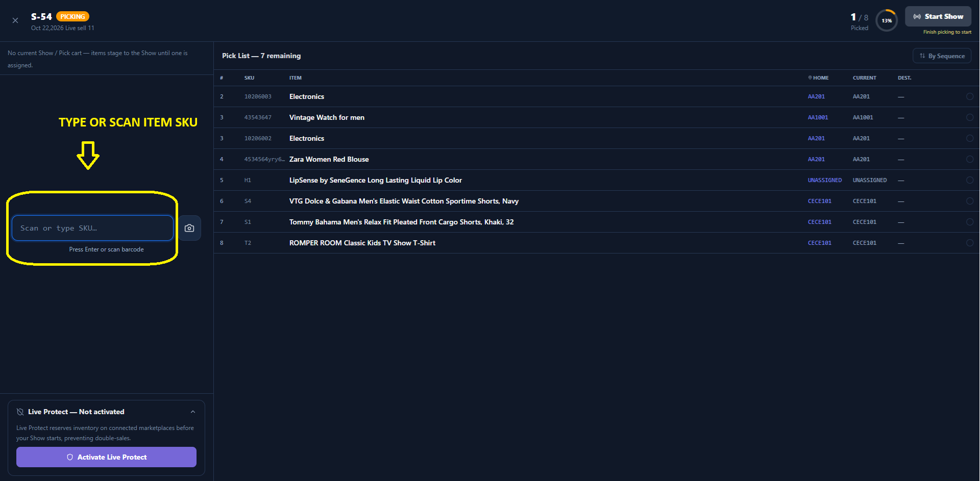Select the Vintage Watch for men item

[327, 117]
